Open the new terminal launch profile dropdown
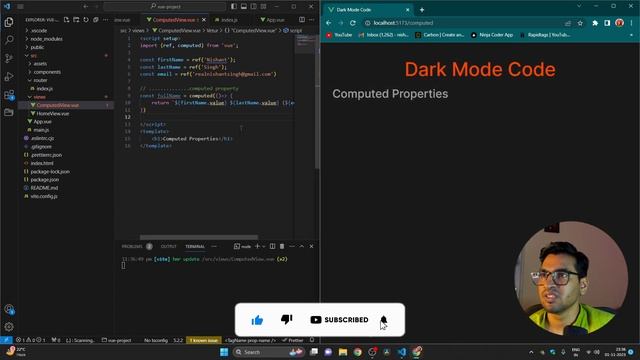This screenshot has height=360, width=640. tap(264, 247)
